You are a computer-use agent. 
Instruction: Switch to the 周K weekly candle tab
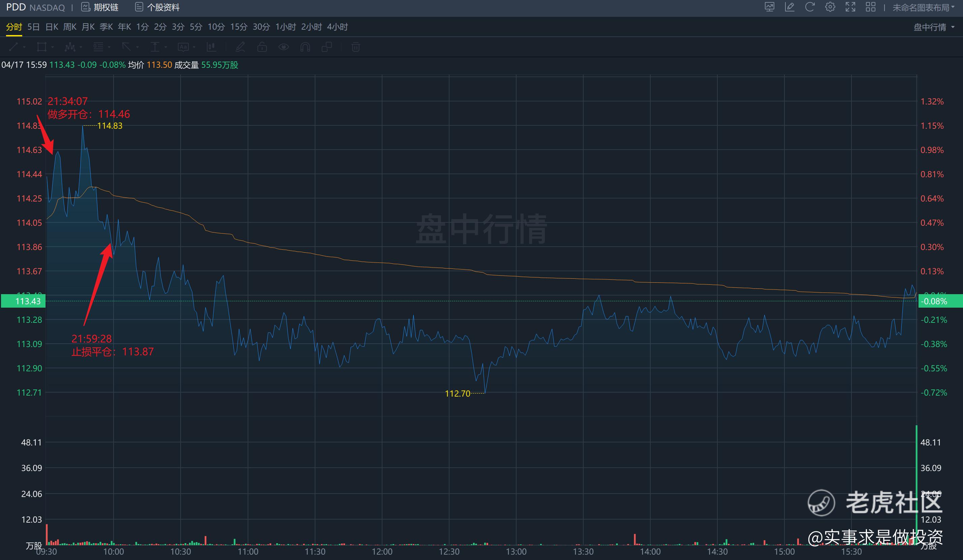tap(69, 27)
